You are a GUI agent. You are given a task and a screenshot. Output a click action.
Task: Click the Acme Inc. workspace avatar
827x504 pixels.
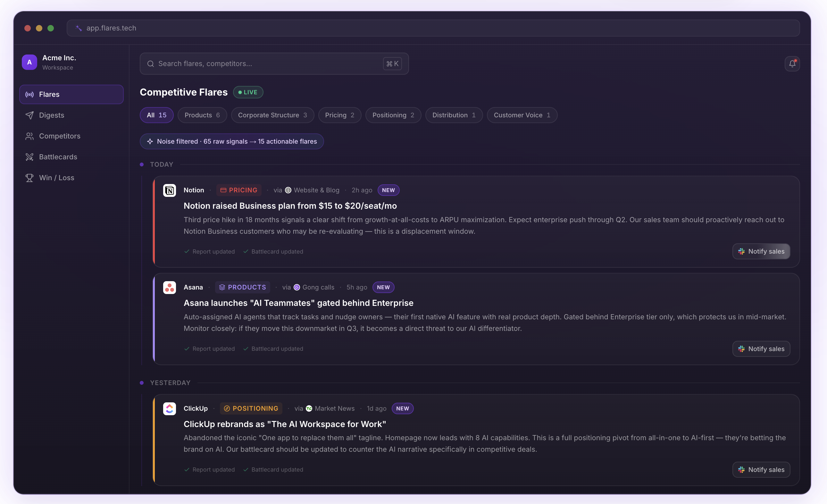click(x=29, y=62)
